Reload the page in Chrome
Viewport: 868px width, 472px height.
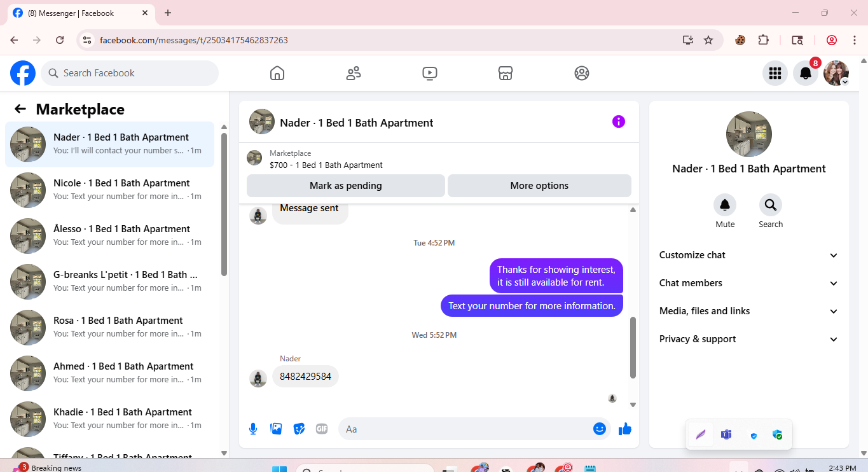60,40
